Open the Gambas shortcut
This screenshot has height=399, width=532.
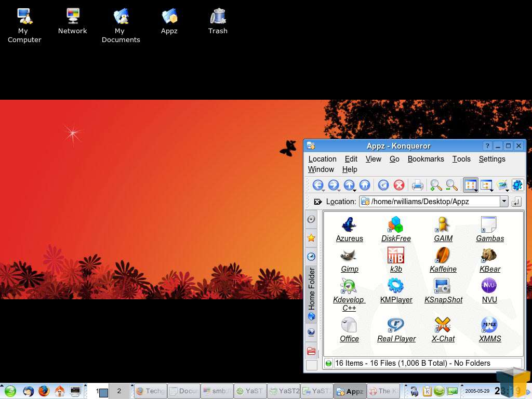point(489,230)
